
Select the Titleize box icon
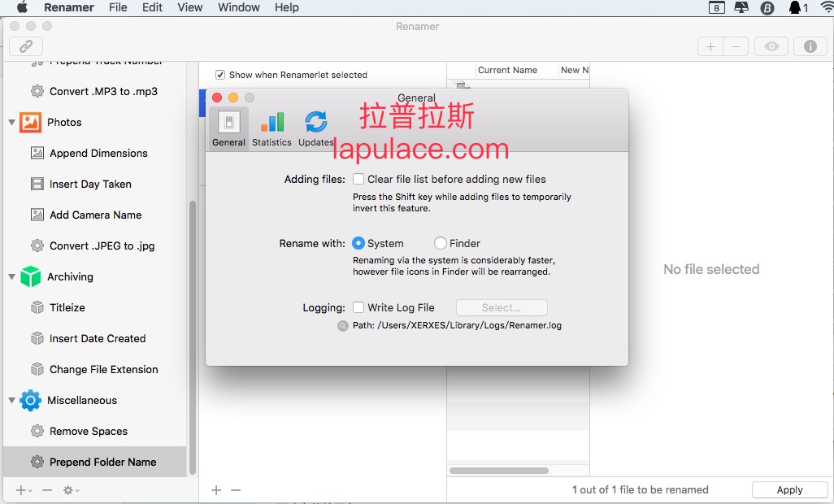click(37, 307)
